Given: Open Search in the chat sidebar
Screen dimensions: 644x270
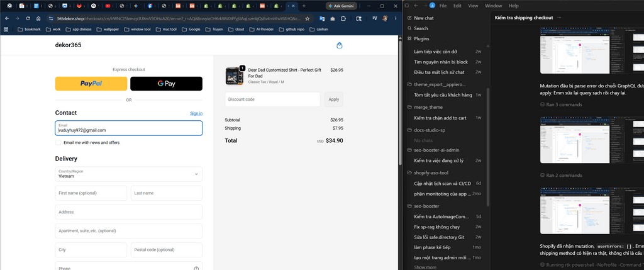Looking at the screenshot, I should point(409,28).
